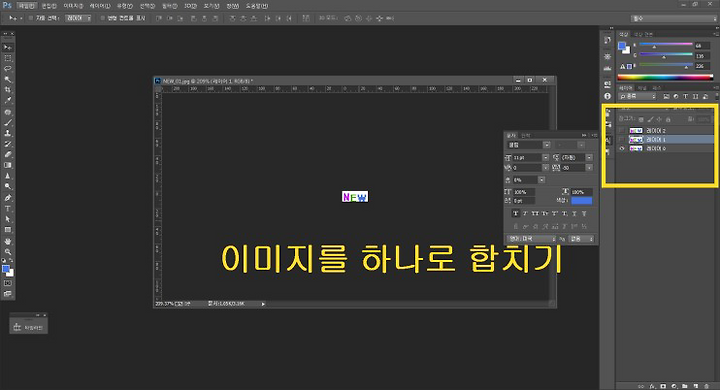Select the Pen tool
720x390 pixels.
tap(8, 198)
